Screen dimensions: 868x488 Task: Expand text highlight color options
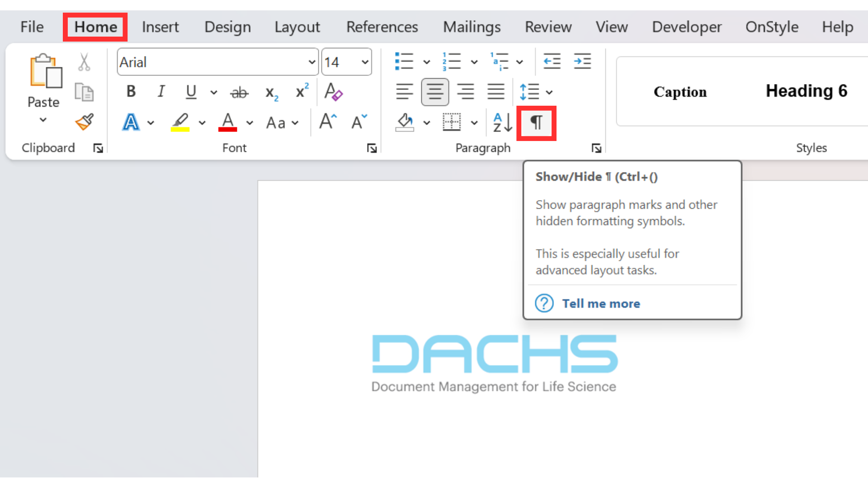(x=202, y=122)
